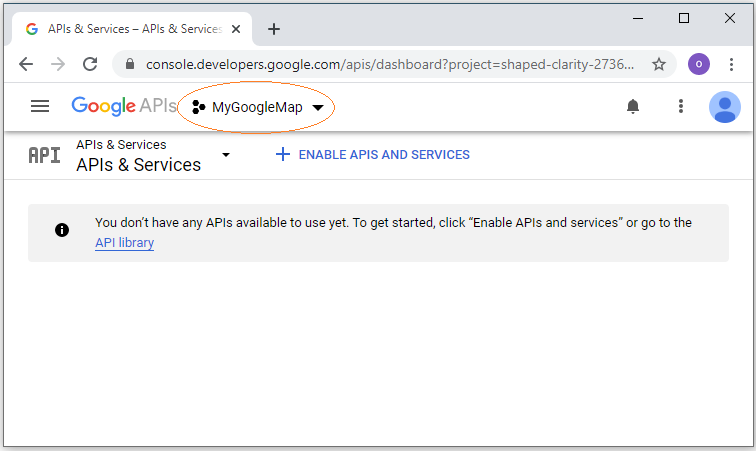Close the APIs & Services tab
The height and width of the screenshot is (451, 756).
click(x=236, y=29)
